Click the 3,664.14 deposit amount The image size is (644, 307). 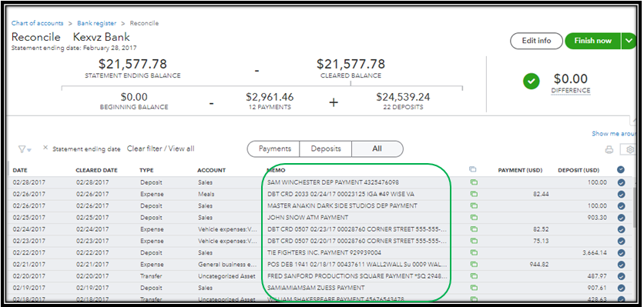click(594, 253)
